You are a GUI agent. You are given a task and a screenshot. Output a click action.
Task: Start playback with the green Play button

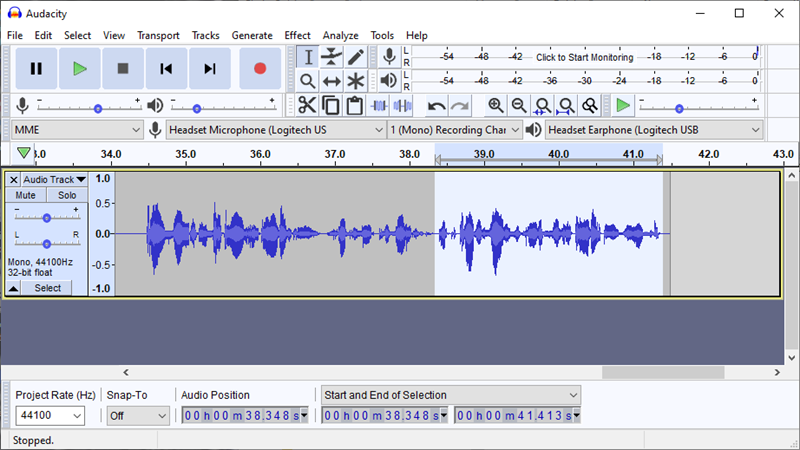click(80, 68)
